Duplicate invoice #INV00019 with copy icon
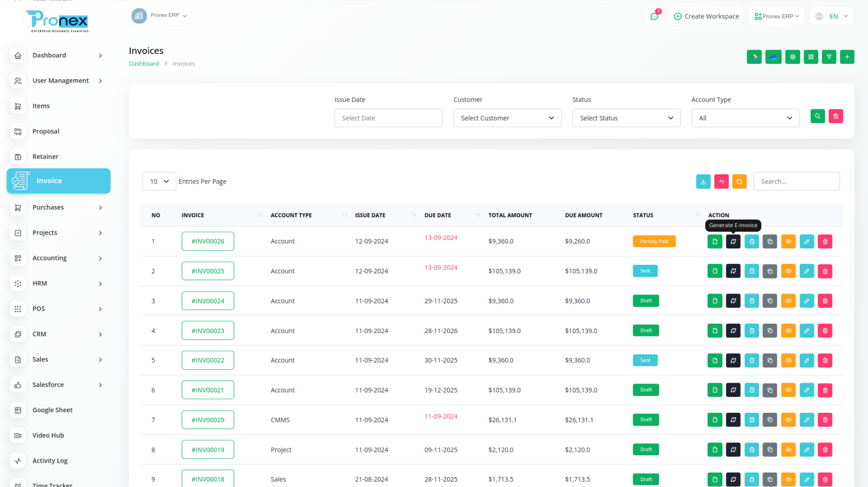Screen dimensions: 868x487 pyautogui.click(x=770, y=449)
